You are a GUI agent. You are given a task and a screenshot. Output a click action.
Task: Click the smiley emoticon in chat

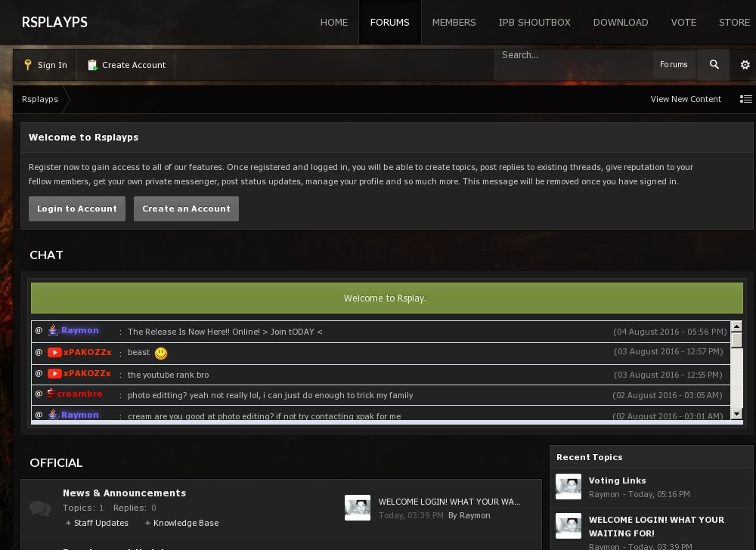coord(160,353)
